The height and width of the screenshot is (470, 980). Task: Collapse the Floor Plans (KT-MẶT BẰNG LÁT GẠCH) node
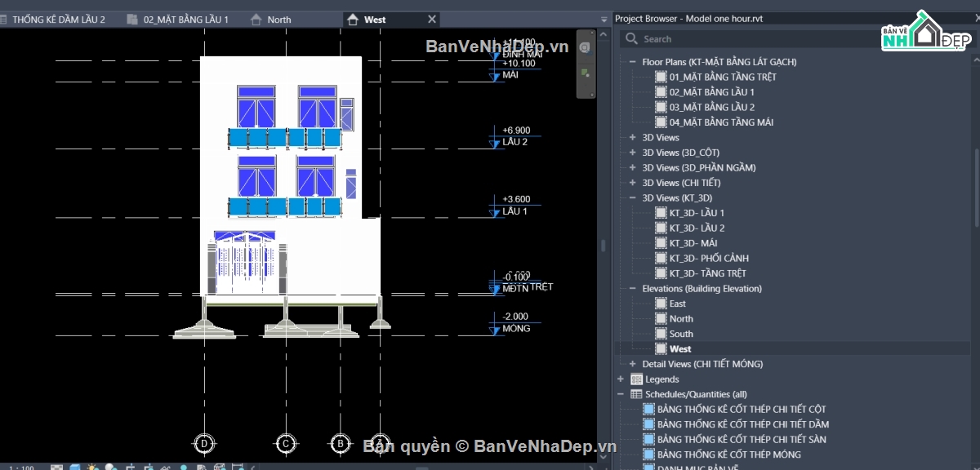click(632, 62)
